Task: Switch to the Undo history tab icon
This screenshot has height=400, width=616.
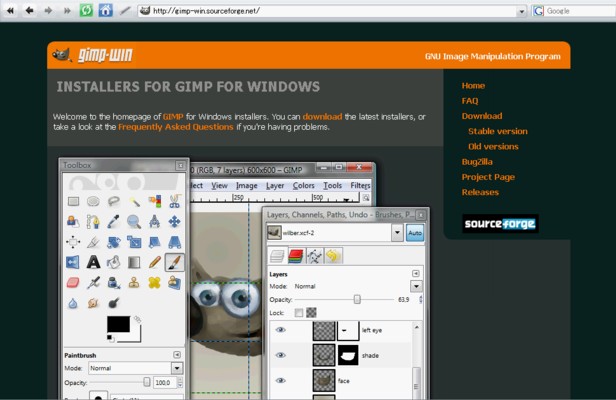Action: click(333, 256)
